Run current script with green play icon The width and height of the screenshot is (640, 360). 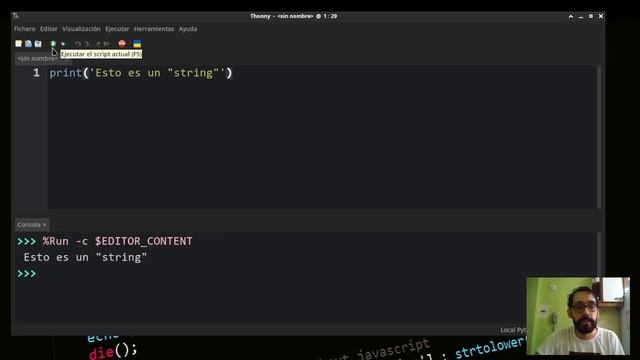tap(53, 44)
